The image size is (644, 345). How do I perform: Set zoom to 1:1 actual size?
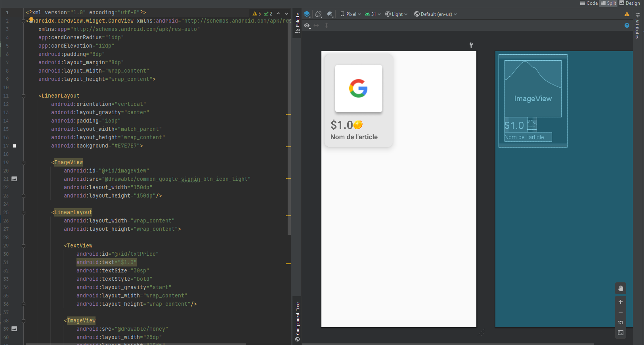click(621, 322)
